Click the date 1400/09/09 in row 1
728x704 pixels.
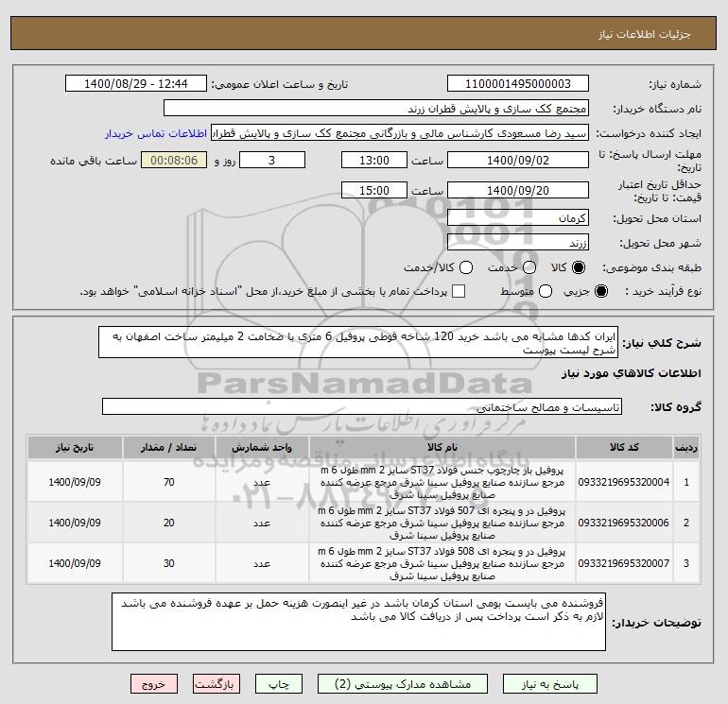click(x=75, y=482)
